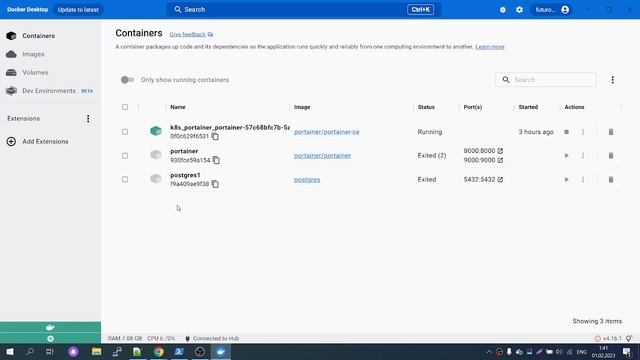The height and width of the screenshot is (360, 640).
Task: Delete the k8s_portainer container
Action: click(x=611, y=132)
